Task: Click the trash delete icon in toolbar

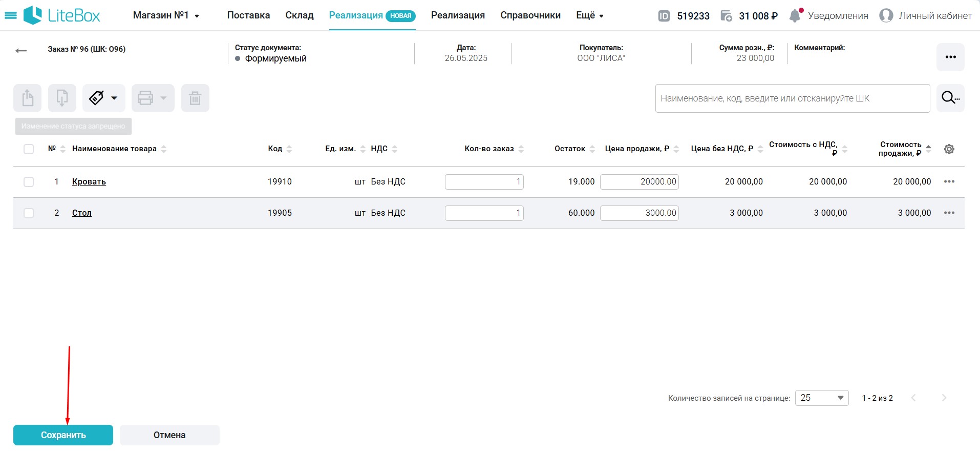Action: (x=195, y=98)
